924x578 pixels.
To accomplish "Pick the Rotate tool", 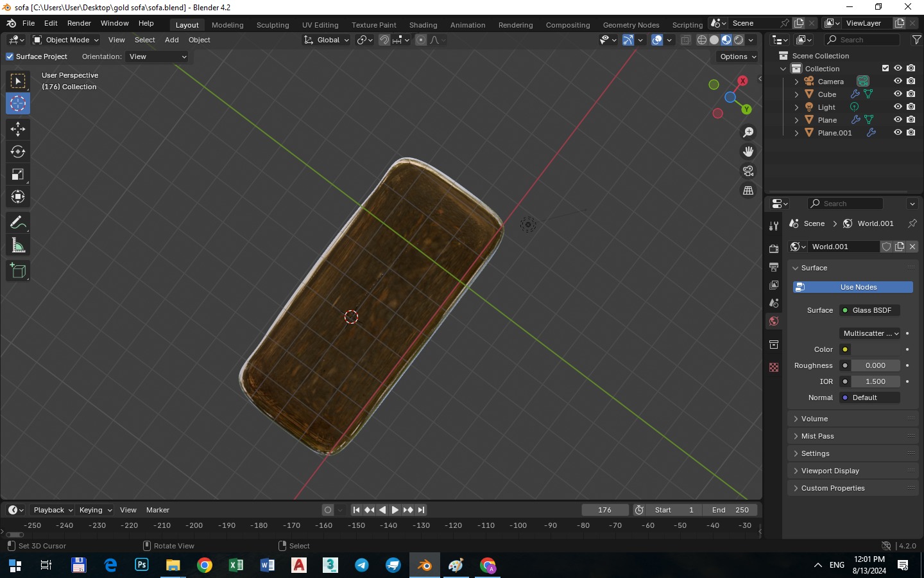I will click(18, 152).
